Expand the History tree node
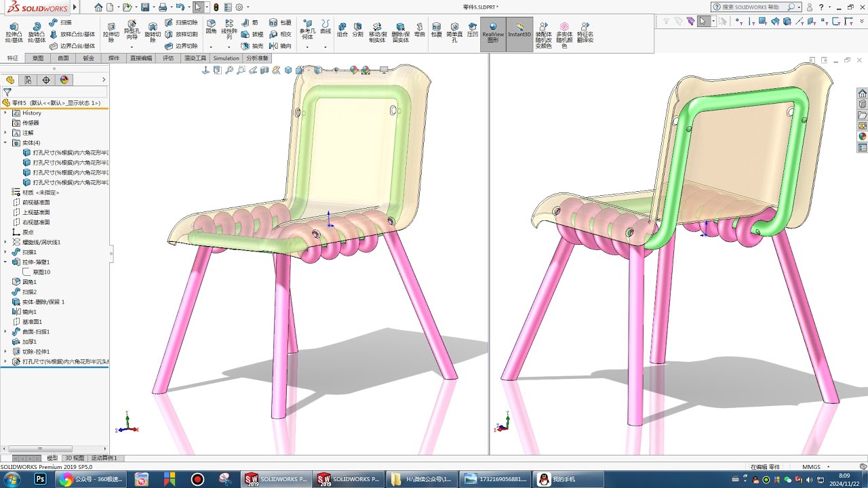This screenshot has height=488, width=868. click(5, 113)
